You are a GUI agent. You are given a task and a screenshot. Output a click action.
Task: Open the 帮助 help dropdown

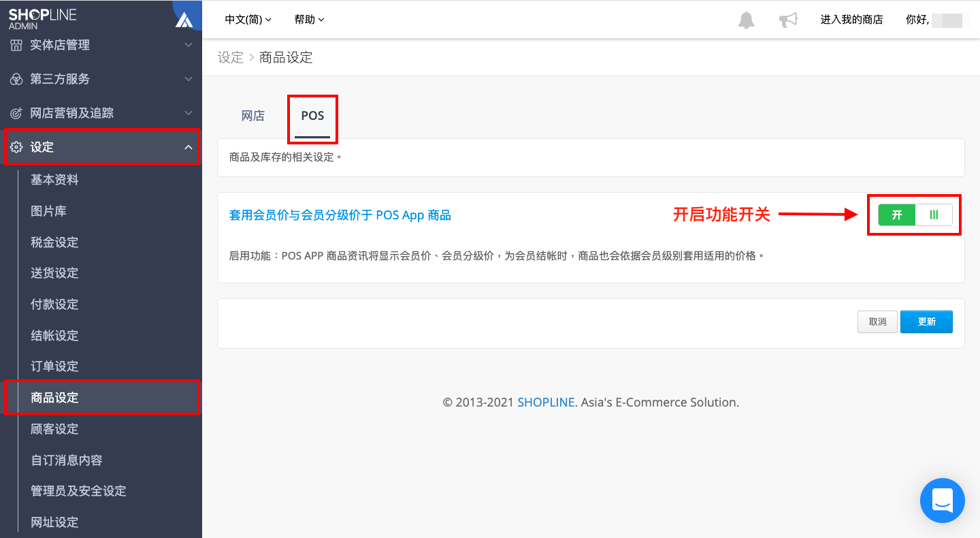point(310,20)
